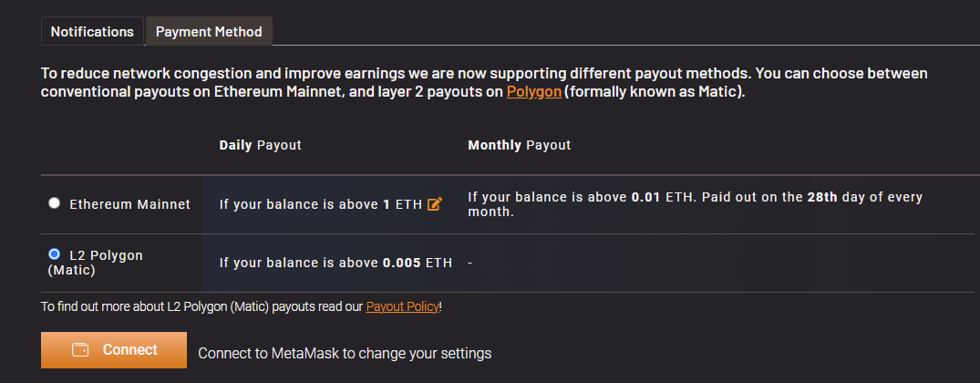980x383 pixels.
Task: Click the 0.005 ETH Polygon threshold text
Action: (x=418, y=263)
